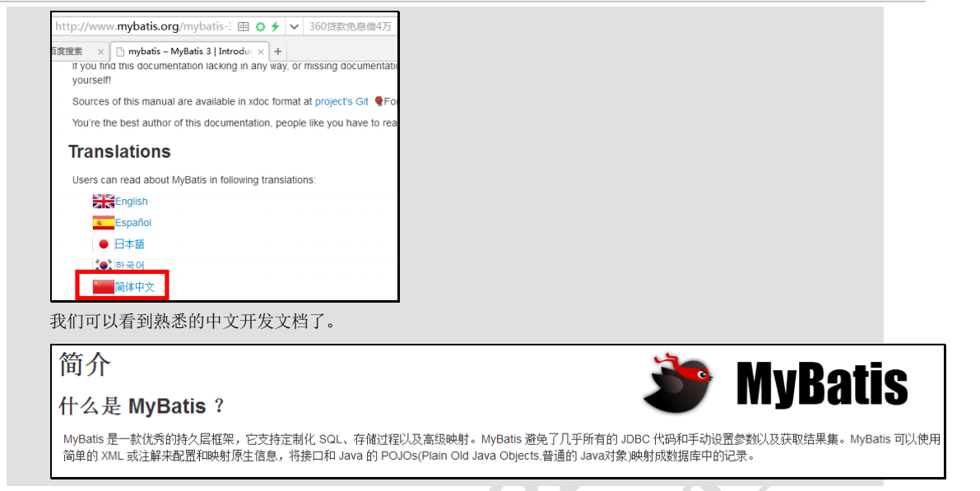Image resolution: width=980 pixels, height=491 pixels.
Task: Open a new tab with plus button
Action: [x=278, y=51]
